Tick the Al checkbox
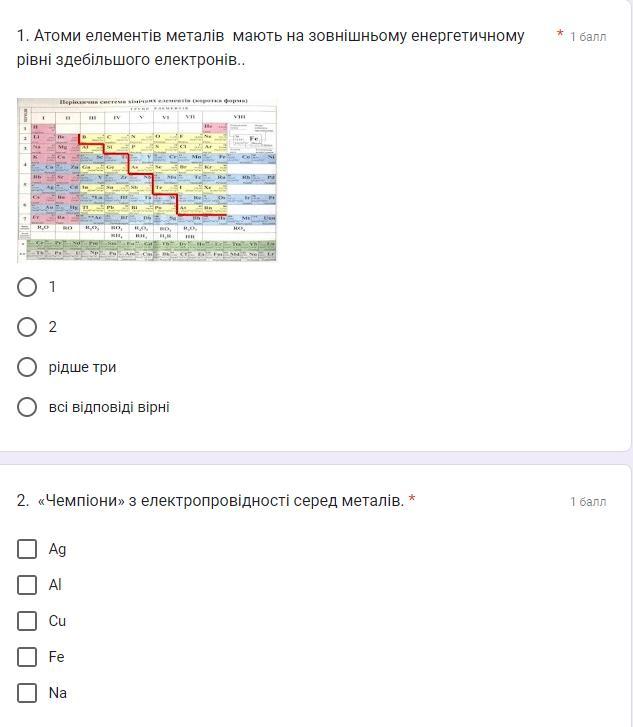This screenshot has height=727, width=633. click(x=27, y=585)
